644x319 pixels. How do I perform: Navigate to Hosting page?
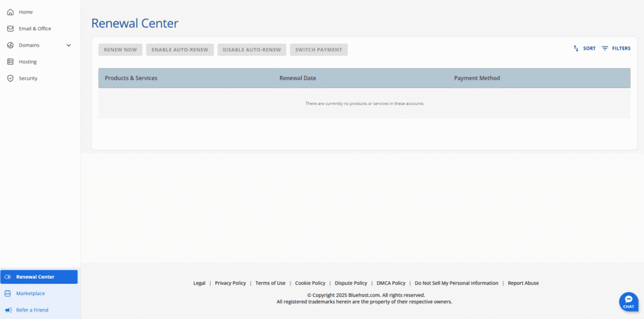[28, 62]
